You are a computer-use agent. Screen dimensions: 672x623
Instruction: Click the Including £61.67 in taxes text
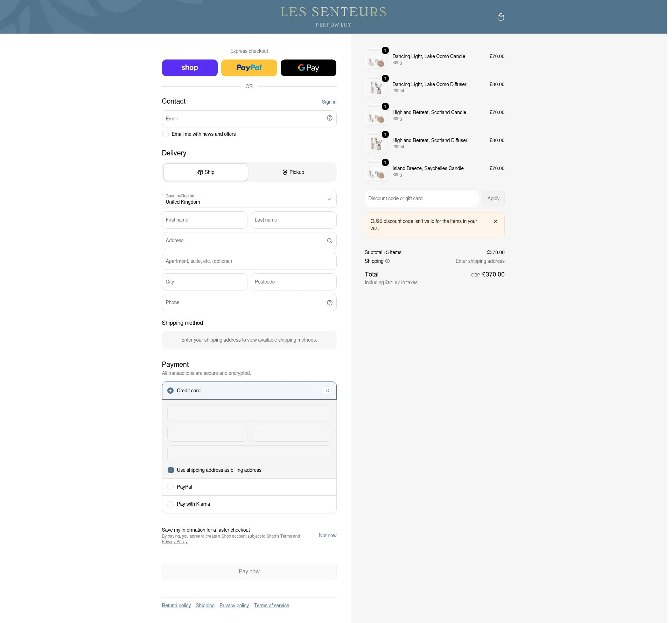pos(391,282)
